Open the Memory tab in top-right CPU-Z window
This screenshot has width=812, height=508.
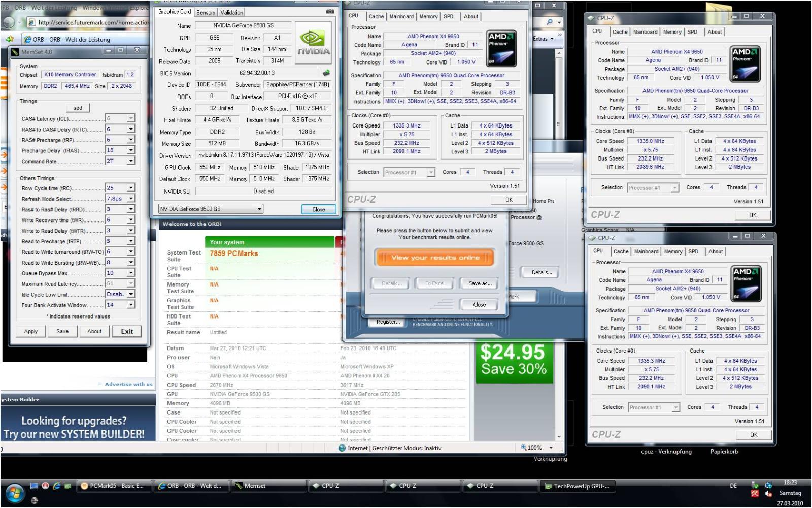click(x=672, y=32)
